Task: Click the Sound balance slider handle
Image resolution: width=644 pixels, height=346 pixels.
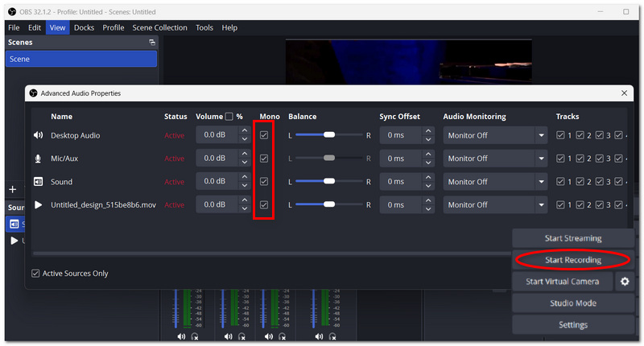Action: (329, 181)
